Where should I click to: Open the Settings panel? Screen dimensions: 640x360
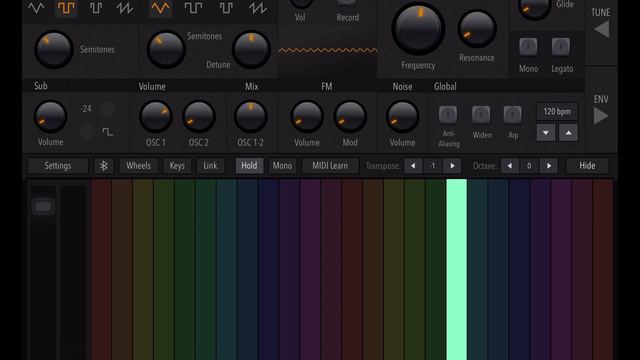58,166
